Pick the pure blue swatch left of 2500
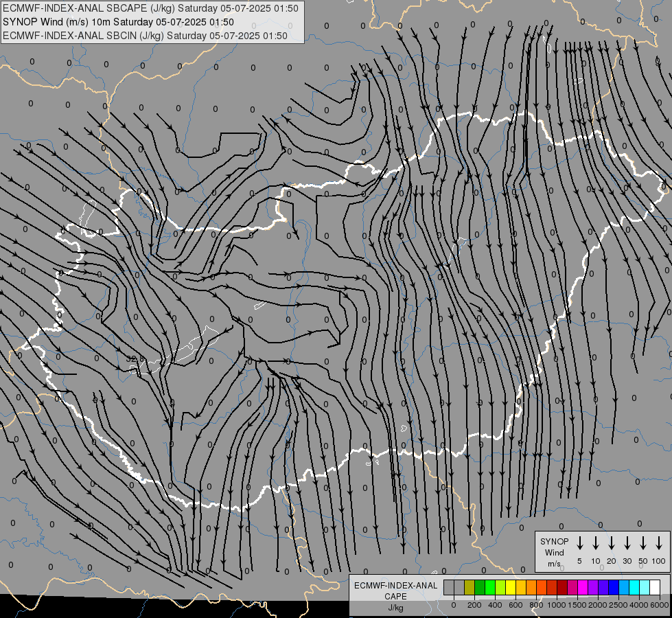 (x=614, y=587)
